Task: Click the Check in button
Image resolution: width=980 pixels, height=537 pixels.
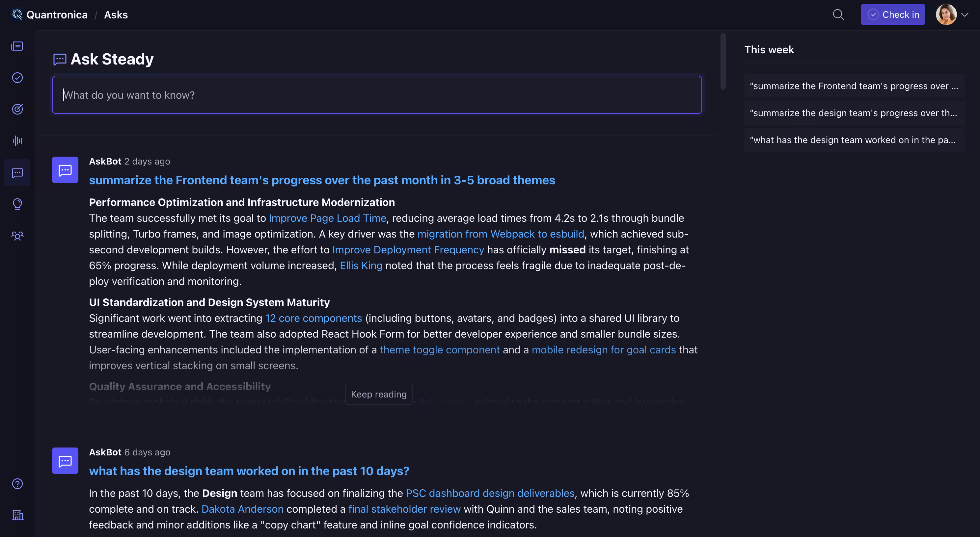Action: tap(893, 14)
